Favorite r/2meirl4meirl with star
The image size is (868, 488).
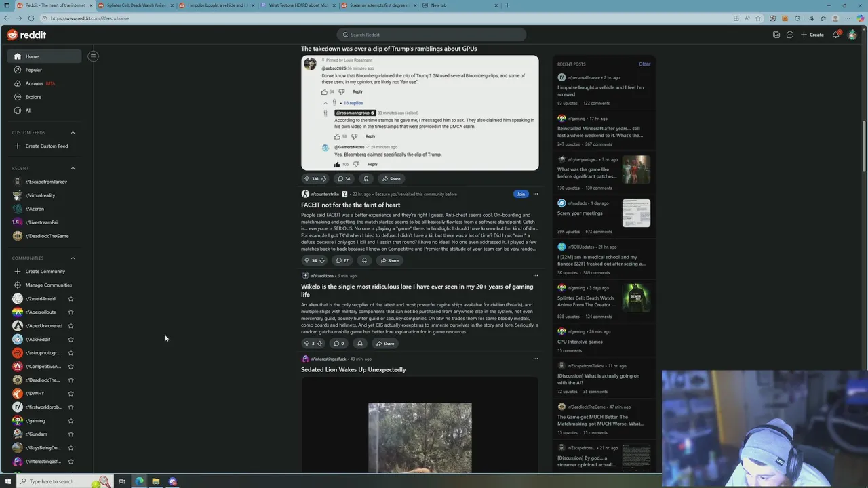tap(71, 298)
